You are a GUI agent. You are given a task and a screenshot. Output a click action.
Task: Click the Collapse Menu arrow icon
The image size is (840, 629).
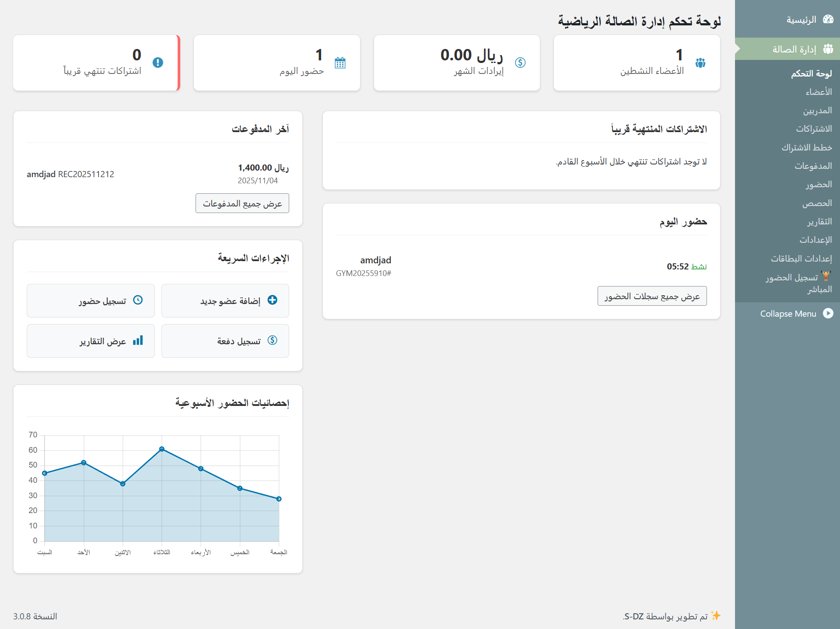(x=828, y=313)
